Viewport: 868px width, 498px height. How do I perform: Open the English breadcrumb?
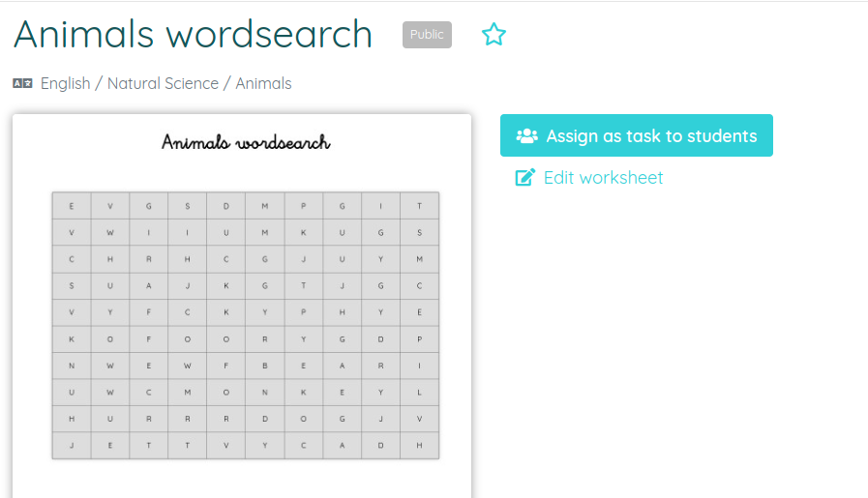click(66, 84)
